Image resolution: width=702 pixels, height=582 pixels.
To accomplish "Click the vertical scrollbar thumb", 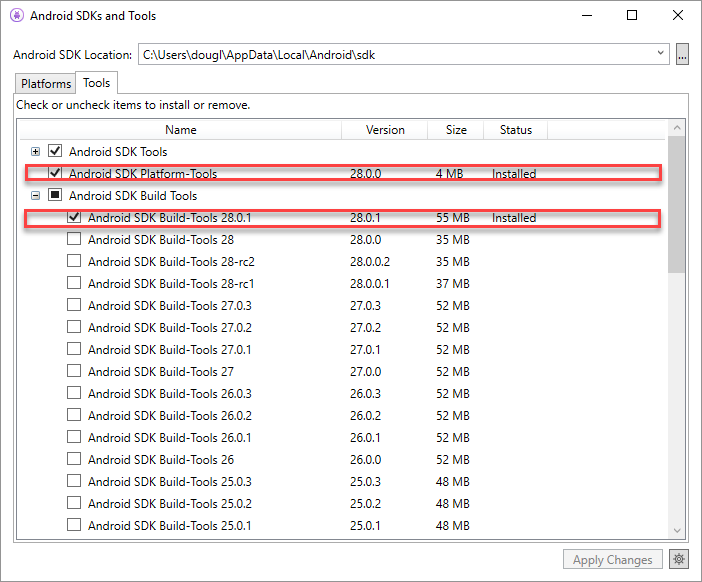I will click(x=676, y=205).
